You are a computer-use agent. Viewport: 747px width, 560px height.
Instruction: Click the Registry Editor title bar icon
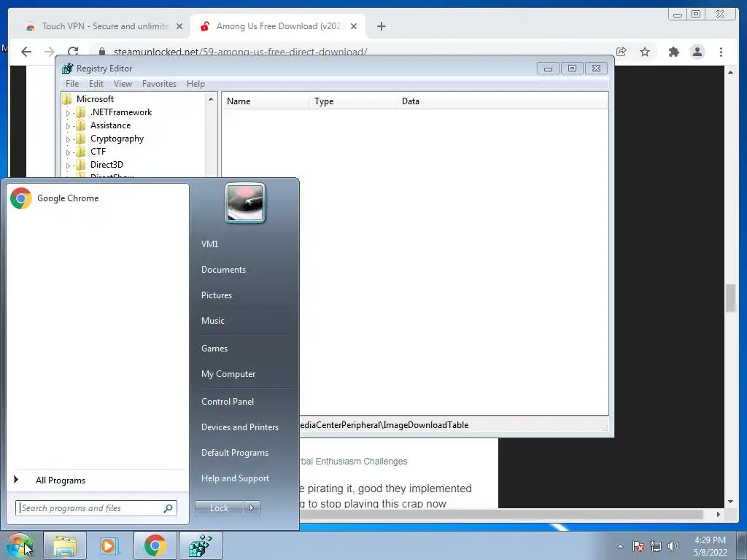(67, 68)
